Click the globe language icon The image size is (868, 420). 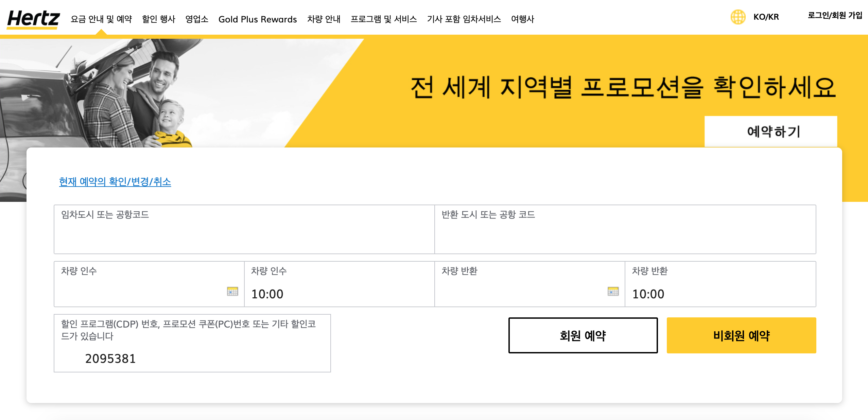point(738,17)
